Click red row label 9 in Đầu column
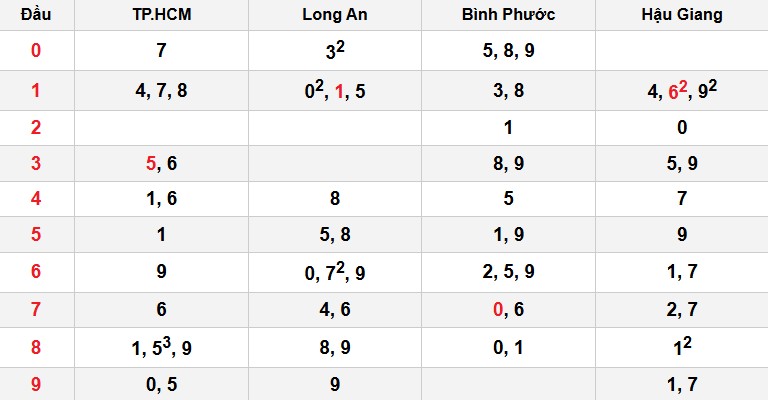 tap(36, 383)
